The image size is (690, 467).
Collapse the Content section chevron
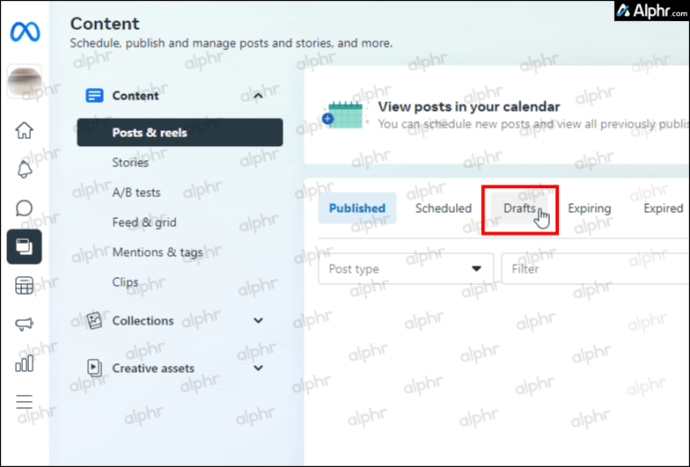coord(258,96)
